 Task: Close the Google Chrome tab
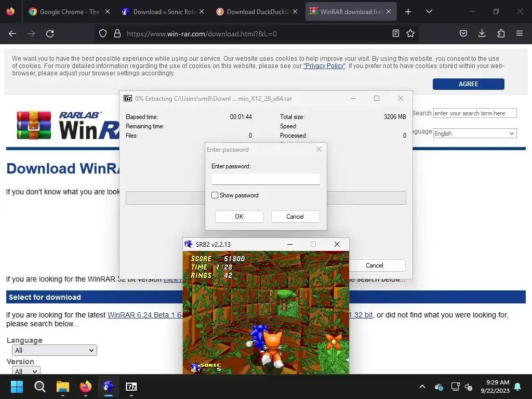108,11
